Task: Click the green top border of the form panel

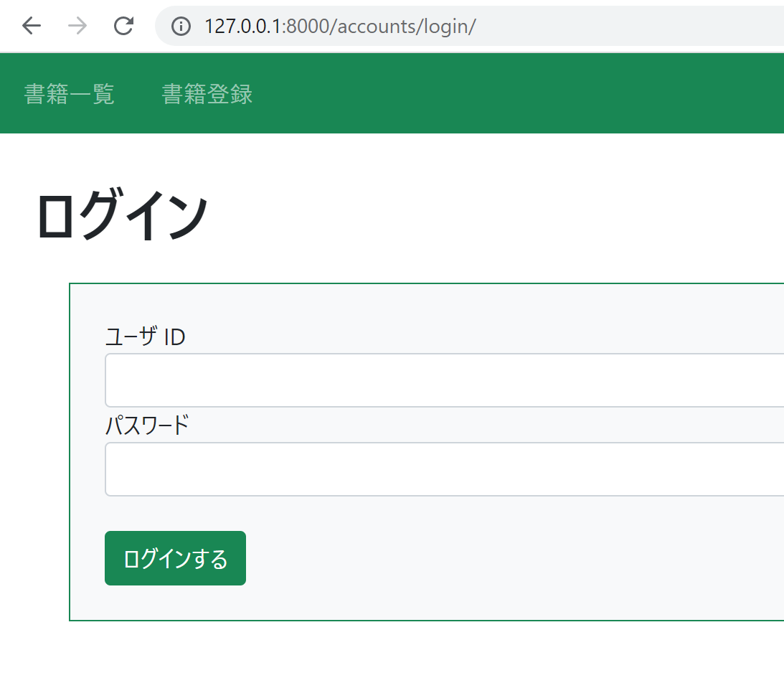Action: point(427,283)
